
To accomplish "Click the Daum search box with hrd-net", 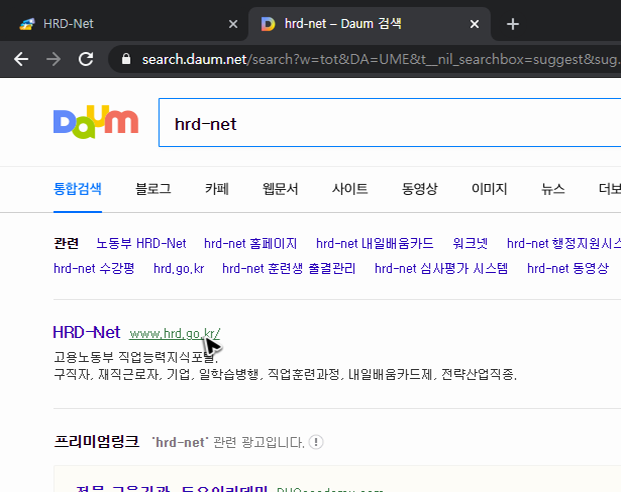I will [x=390, y=122].
